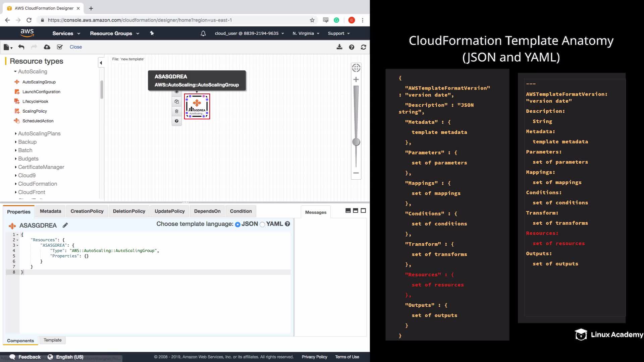The height and width of the screenshot is (362, 644).
Task: Click the refresh diagram icon
Action: (363, 47)
